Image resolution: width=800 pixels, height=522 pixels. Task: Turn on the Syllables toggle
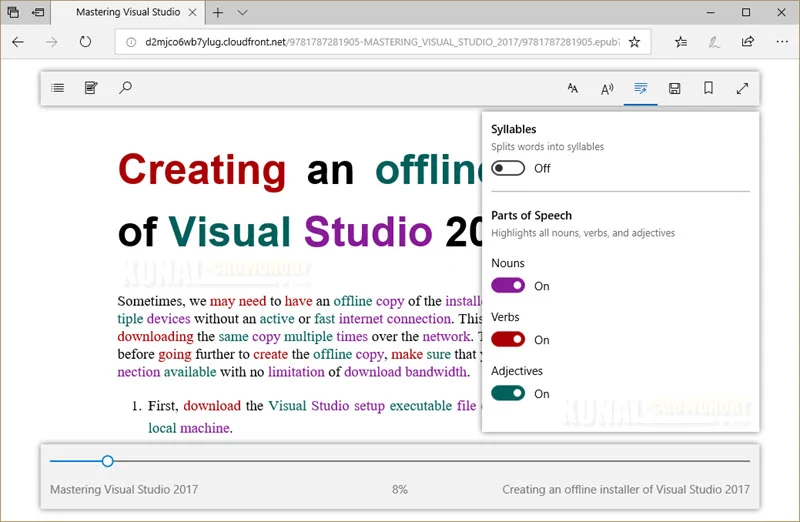pyautogui.click(x=508, y=168)
